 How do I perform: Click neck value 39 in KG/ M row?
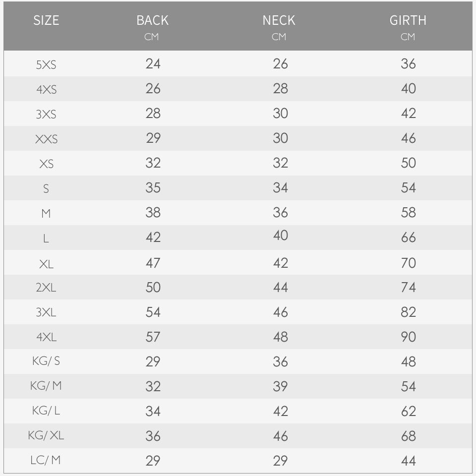tap(280, 386)
